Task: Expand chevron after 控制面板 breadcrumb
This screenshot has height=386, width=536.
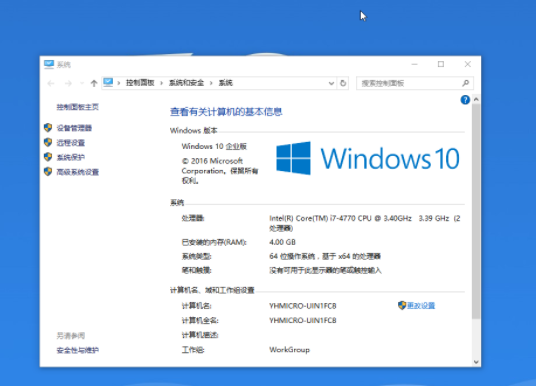Action: pyautogui.click(x=161, y=83)
